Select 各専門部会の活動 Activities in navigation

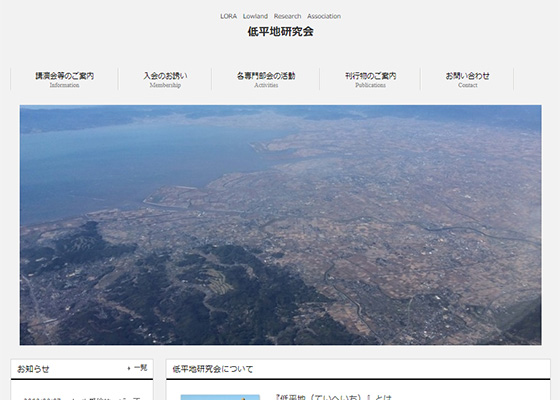(x=266, y=79)
